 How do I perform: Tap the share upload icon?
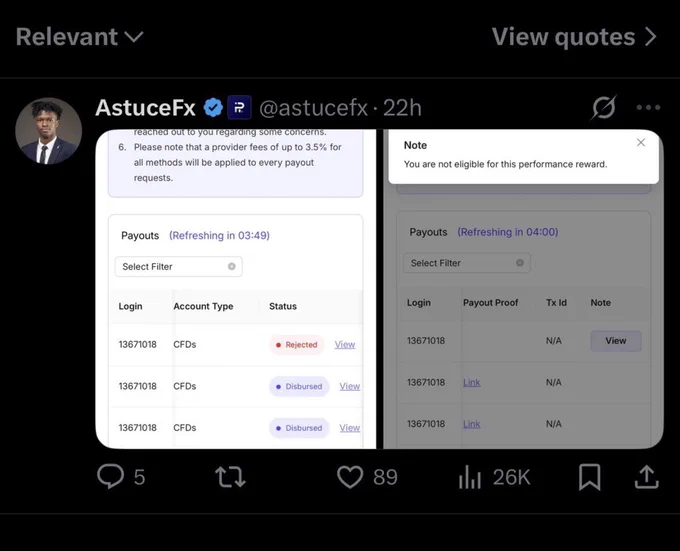tap(647, 477)
